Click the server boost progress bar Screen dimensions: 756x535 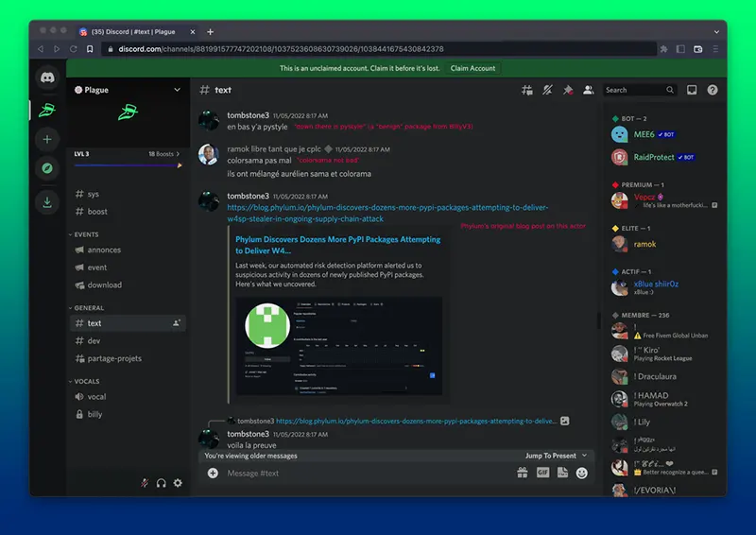pyautogui.click(x=128, y=165)
